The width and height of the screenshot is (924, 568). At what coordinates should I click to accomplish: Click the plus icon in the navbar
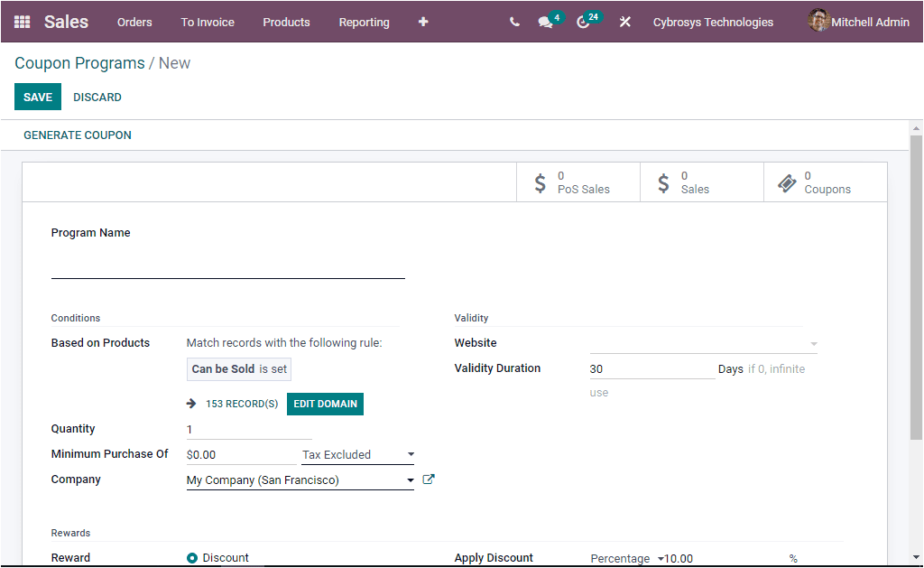(422, 22)
